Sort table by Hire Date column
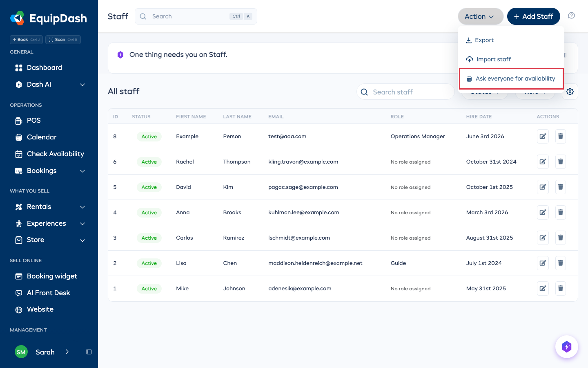Screen dimensions: 588x368 [x=479, y=117]
